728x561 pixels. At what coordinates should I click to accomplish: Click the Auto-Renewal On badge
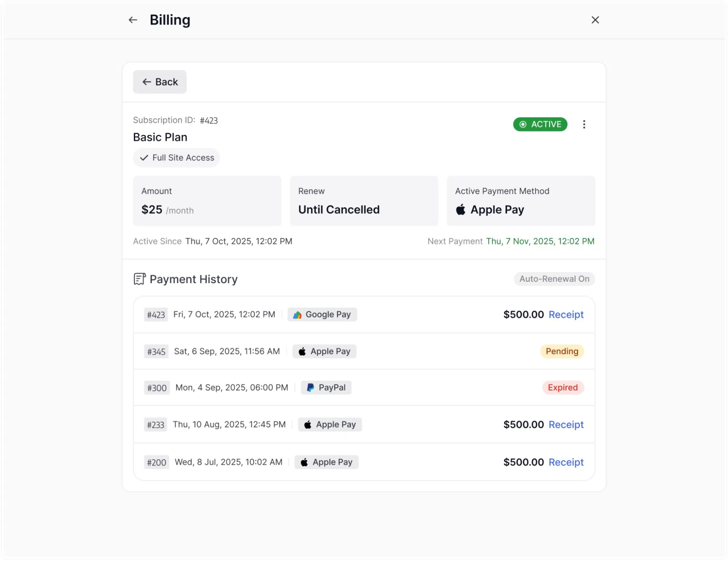pos(554,279)
